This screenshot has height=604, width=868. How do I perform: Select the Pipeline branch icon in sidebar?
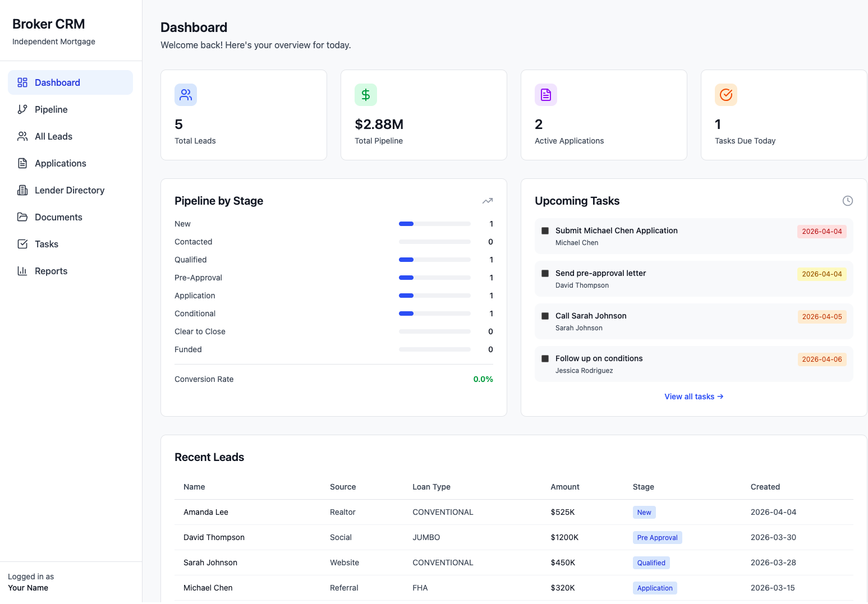pyautogui.click(x=22, y=109)
